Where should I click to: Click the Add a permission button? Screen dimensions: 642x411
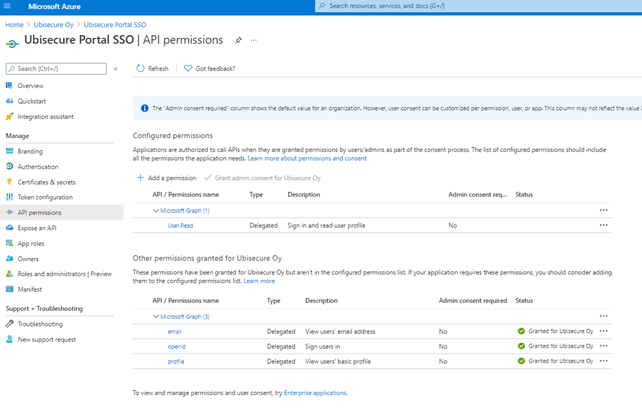[x=167, y=178]
